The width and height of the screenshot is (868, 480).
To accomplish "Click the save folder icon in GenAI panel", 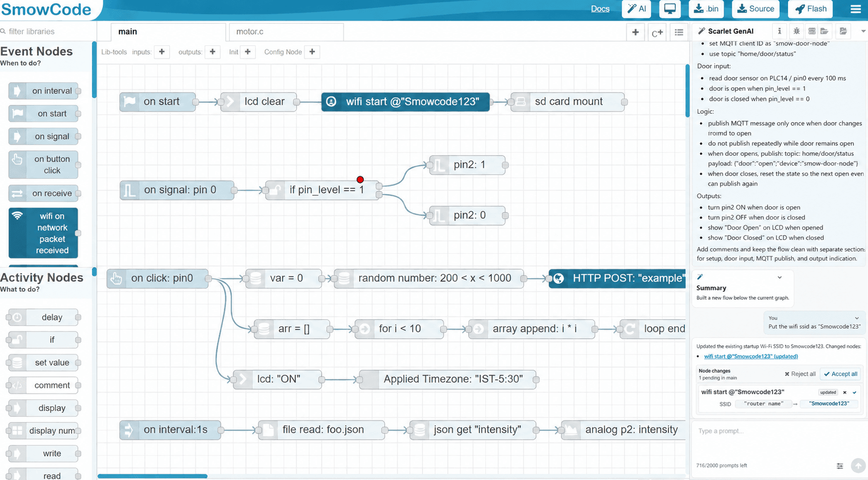I will tap(843, 31).
